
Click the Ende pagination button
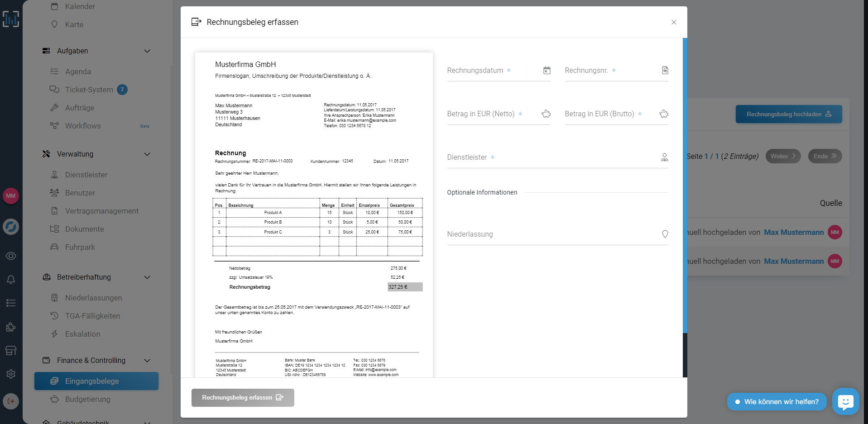click(x=825, y=156)
